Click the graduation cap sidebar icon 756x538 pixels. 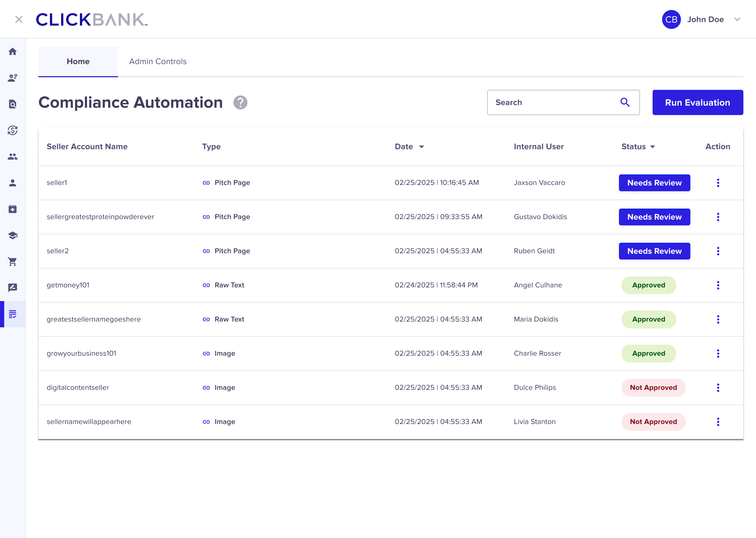pyautogui.click(x=13, y=236)
